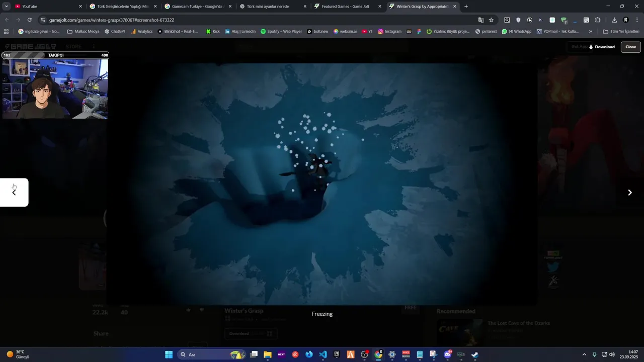Open Akış | LinkedIn bookmark

tap(240, 31)
